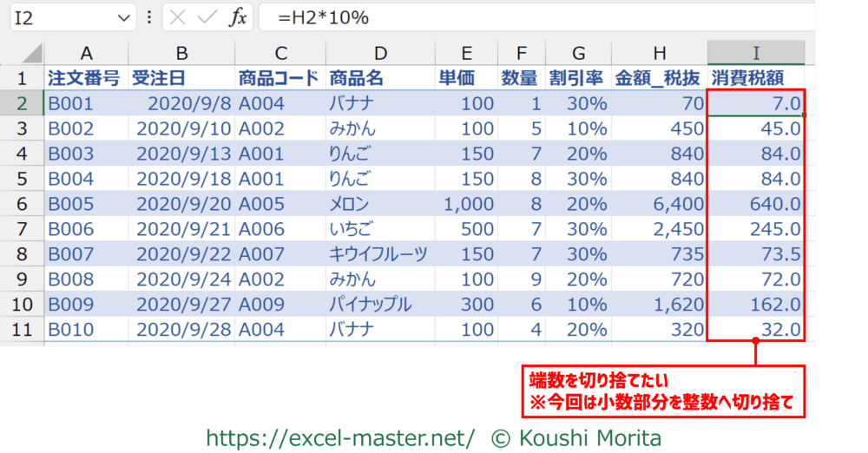Click the Cancel X icon in formula bar
Viewport: 868px width, 453px height.
tap(177, 17)
